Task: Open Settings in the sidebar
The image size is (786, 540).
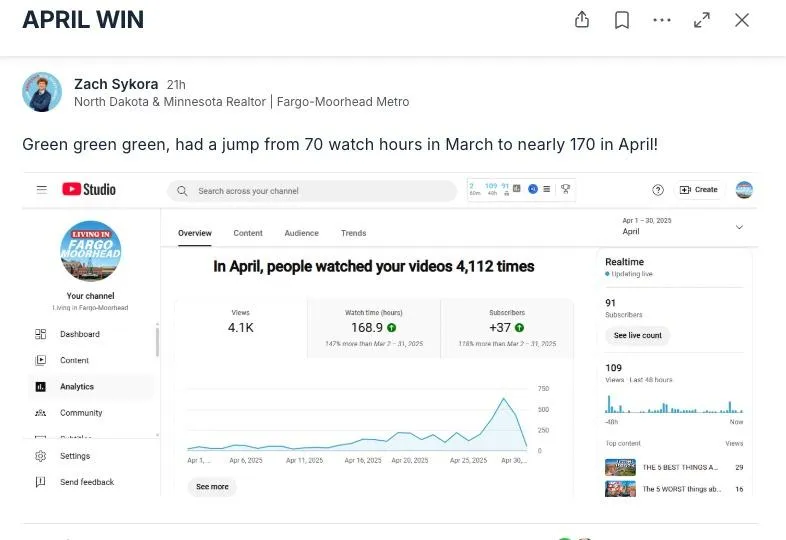Action: coord(91,456)
